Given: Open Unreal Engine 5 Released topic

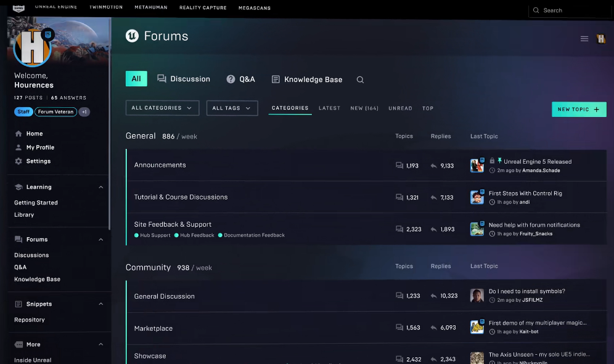Looking at the screenshot, I should [538, 161].
